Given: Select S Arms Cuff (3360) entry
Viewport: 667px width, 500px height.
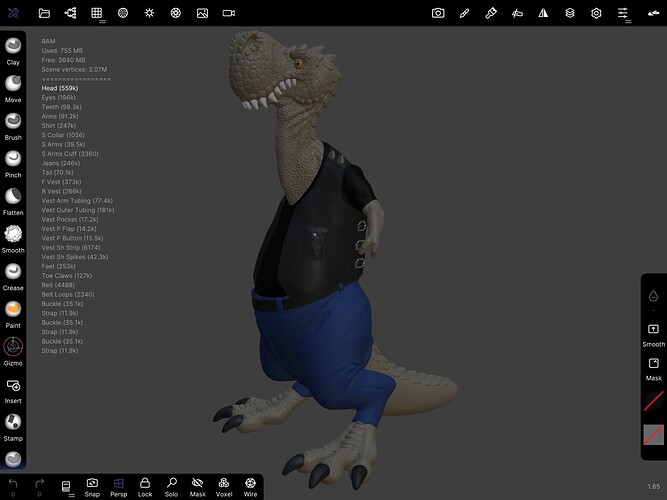Looking at the screenshot, I should pos(70,154).
